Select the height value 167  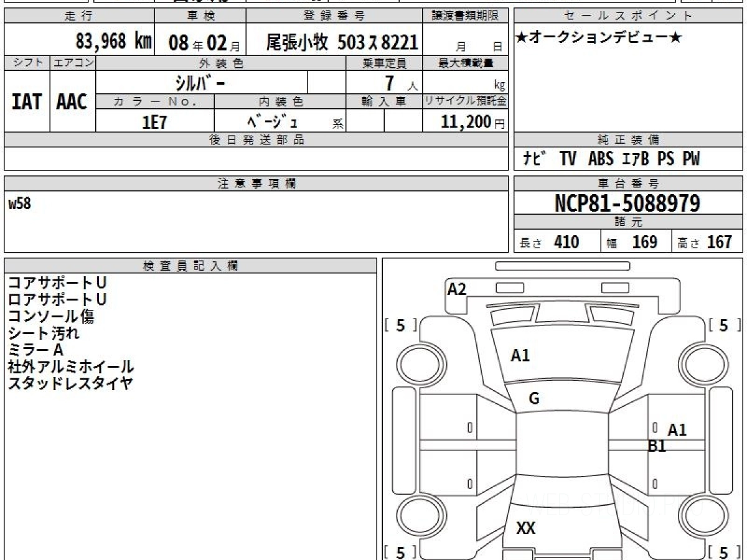click(x=720, y=242)
